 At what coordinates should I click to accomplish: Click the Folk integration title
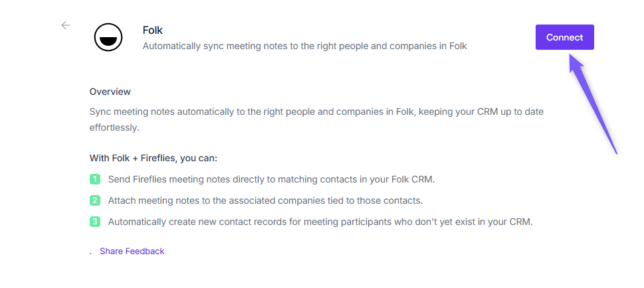coord(153,31)
